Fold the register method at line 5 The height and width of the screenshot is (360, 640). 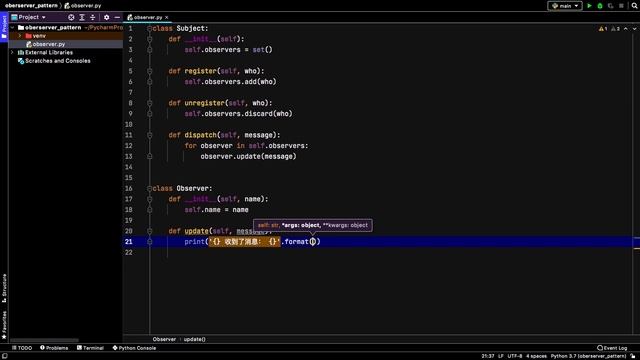click(149, 71)
